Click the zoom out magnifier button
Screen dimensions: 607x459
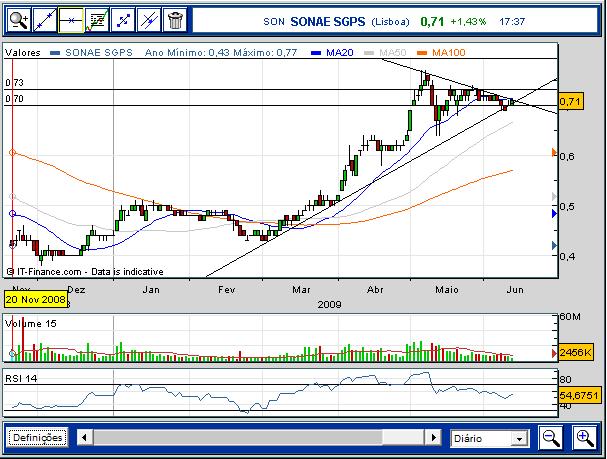551,438
